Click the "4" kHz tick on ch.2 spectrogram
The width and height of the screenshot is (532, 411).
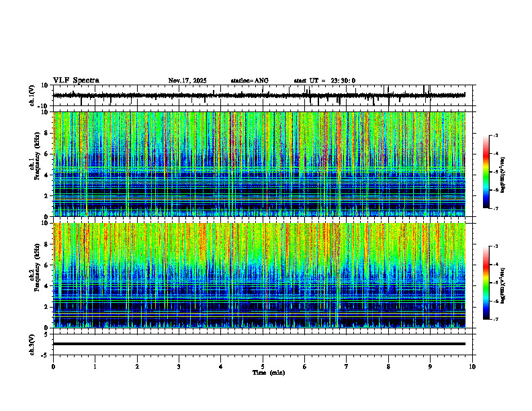point(46,286)
